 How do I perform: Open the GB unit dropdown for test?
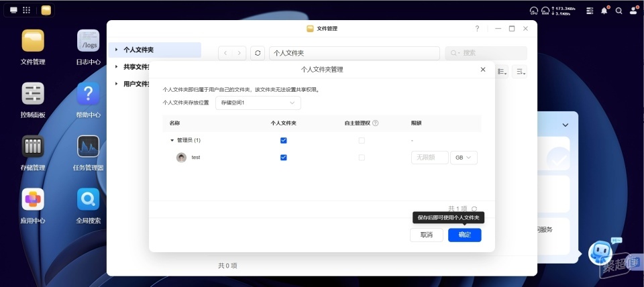point(464,158)
